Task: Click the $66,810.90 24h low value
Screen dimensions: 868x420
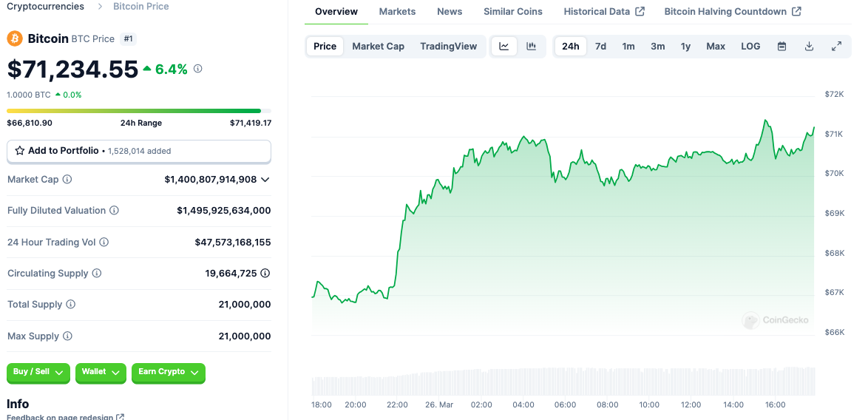Action: click(30, 123)
